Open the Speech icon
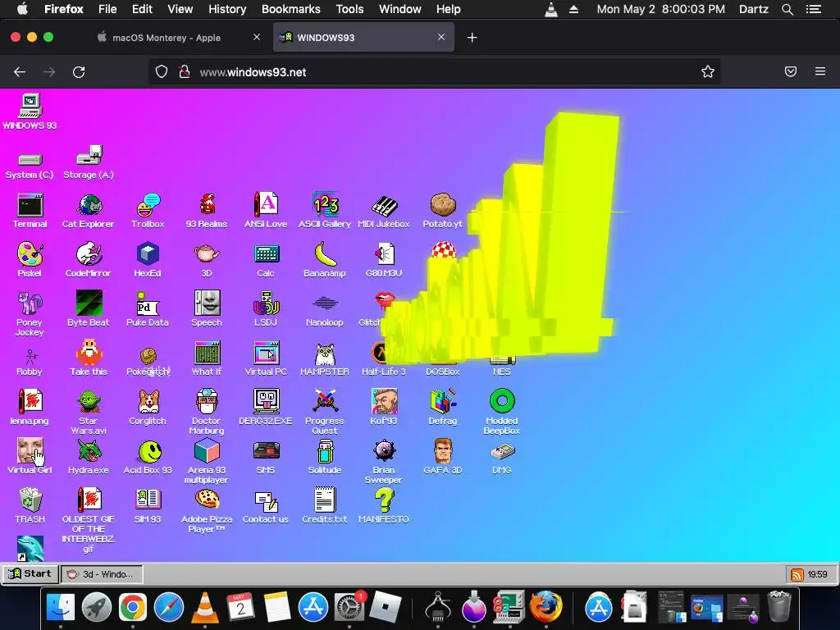The height and width of the screenshot is (630, 840). pyautogui.click(x=207, y=309)
